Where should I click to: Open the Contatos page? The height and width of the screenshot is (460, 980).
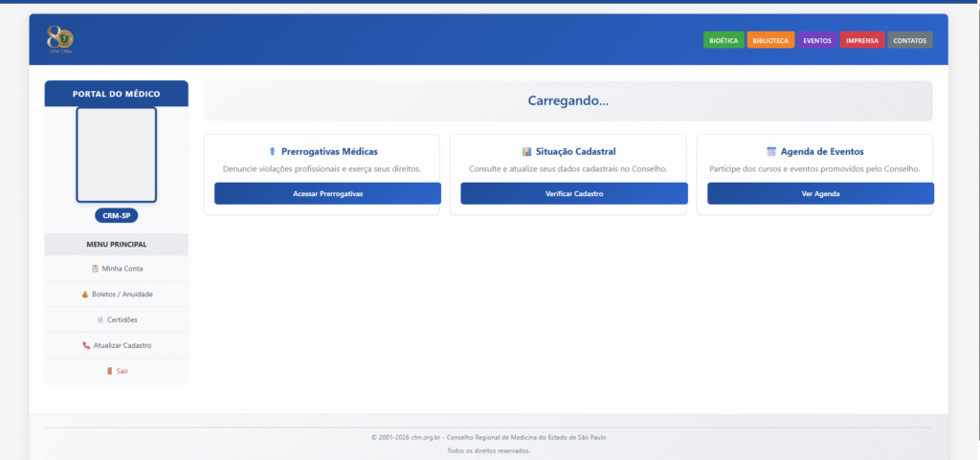(909, 40)
